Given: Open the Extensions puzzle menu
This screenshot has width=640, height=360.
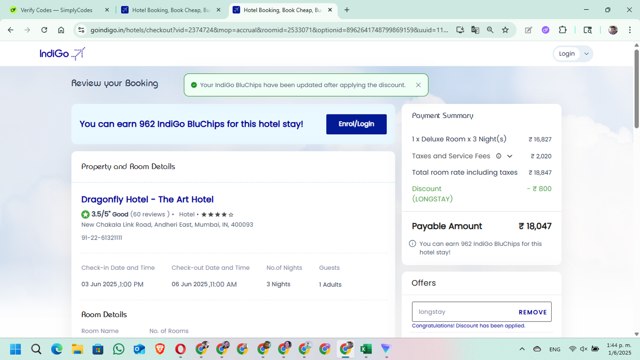Looking at the screenshot, I should [562, 30].
